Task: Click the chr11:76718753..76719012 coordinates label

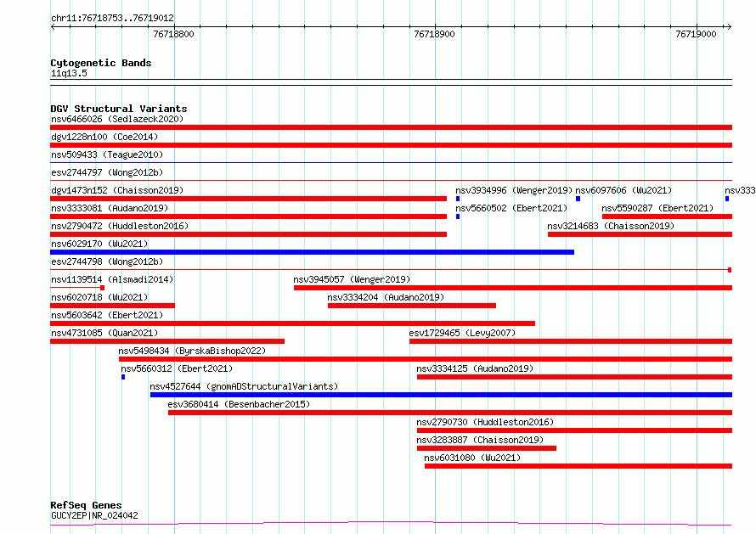Action: pos(112,19)
